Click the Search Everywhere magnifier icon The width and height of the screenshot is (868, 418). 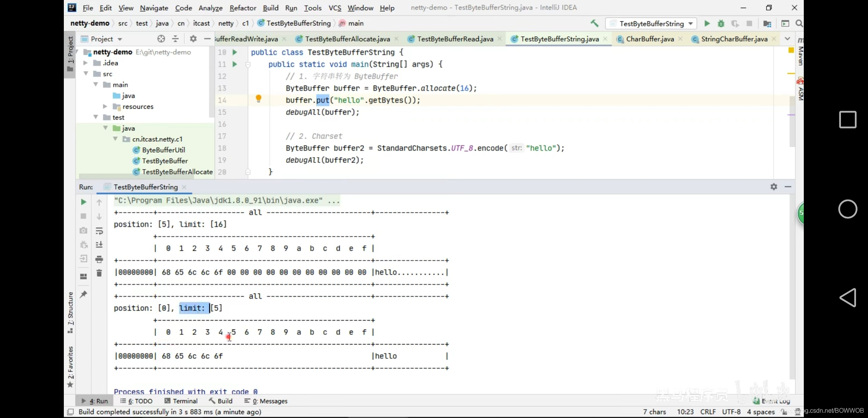[799, 24]
